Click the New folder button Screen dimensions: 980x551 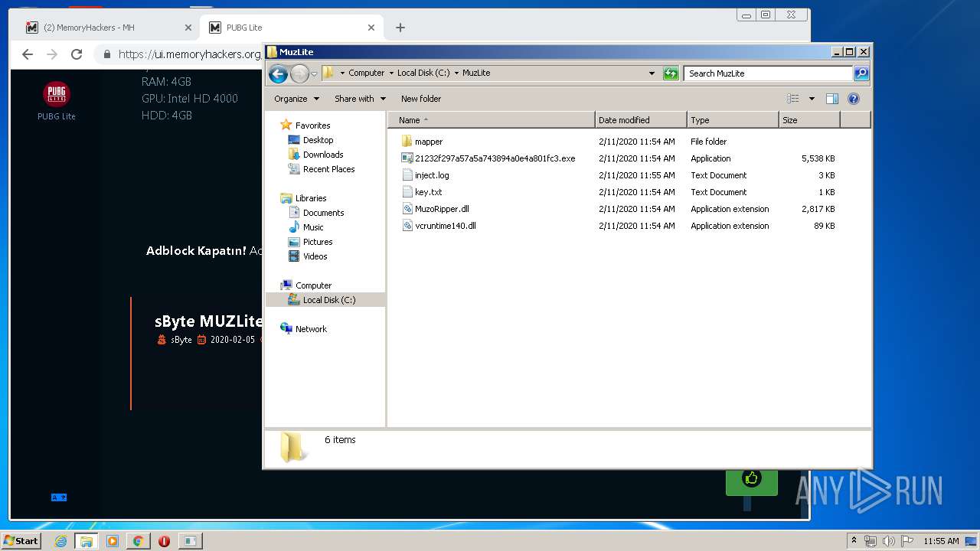tap(421, 99)
